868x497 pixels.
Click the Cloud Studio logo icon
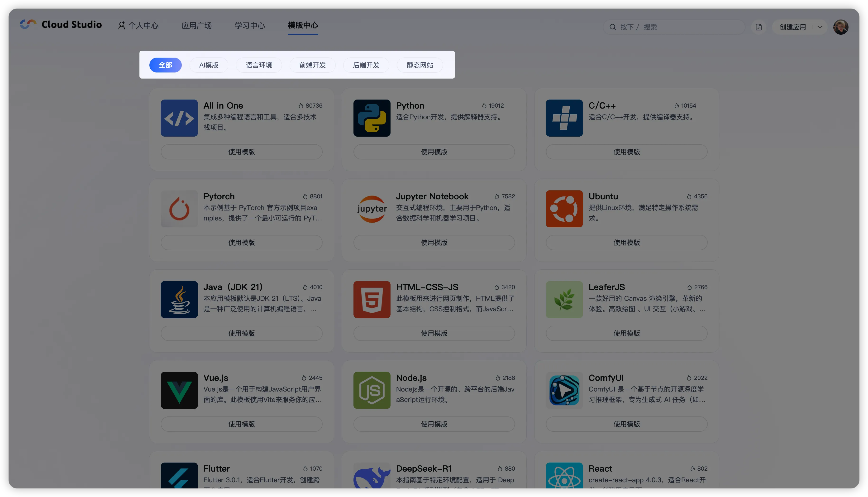[28, 24]
